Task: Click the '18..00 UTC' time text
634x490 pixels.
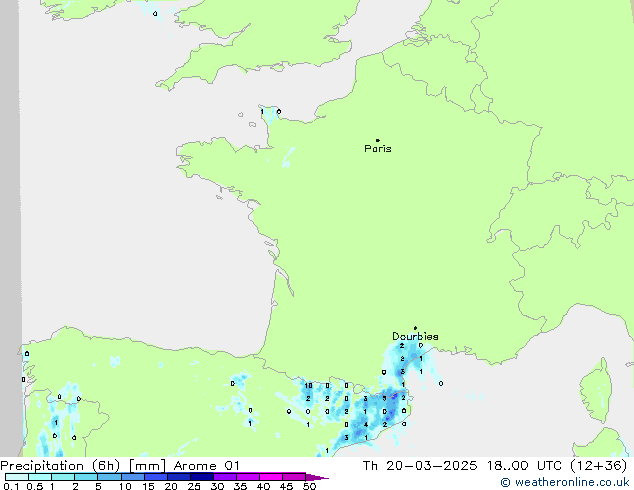Action: point(524,466)
